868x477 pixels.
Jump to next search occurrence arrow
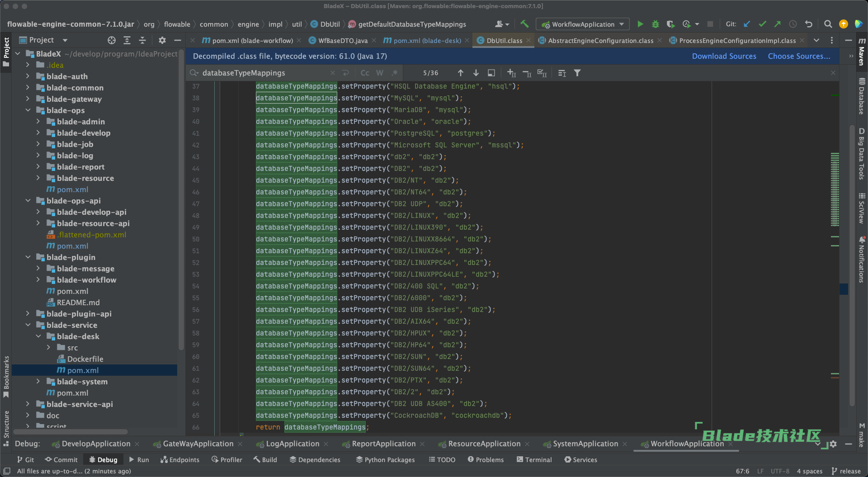tap(476, 73)
